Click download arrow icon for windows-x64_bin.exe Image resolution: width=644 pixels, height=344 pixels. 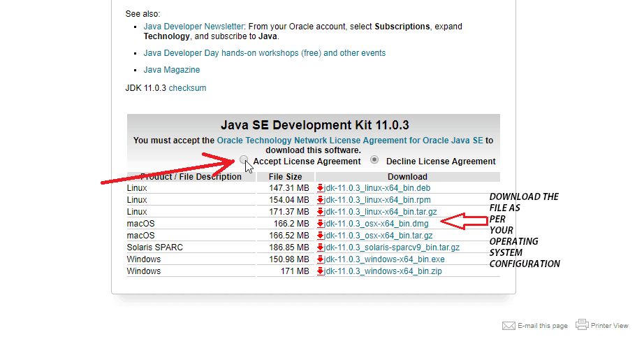click(x=320, y=259)
